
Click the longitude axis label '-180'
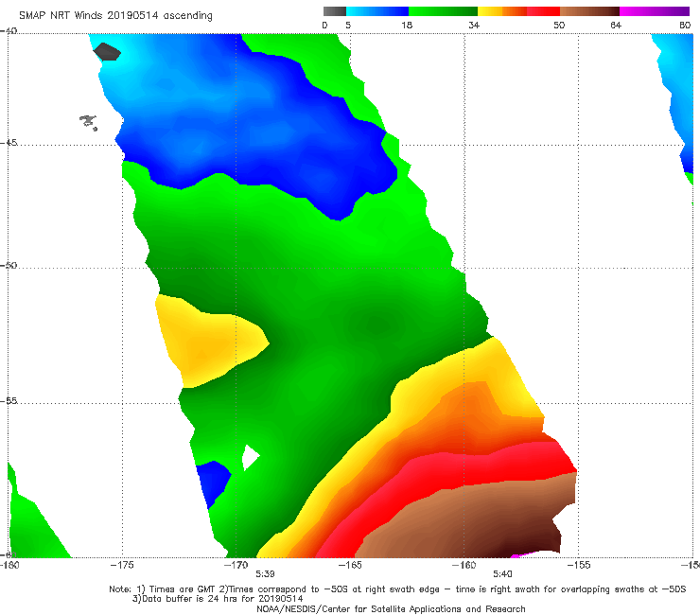pyautogui.click(x=9, y=565)
